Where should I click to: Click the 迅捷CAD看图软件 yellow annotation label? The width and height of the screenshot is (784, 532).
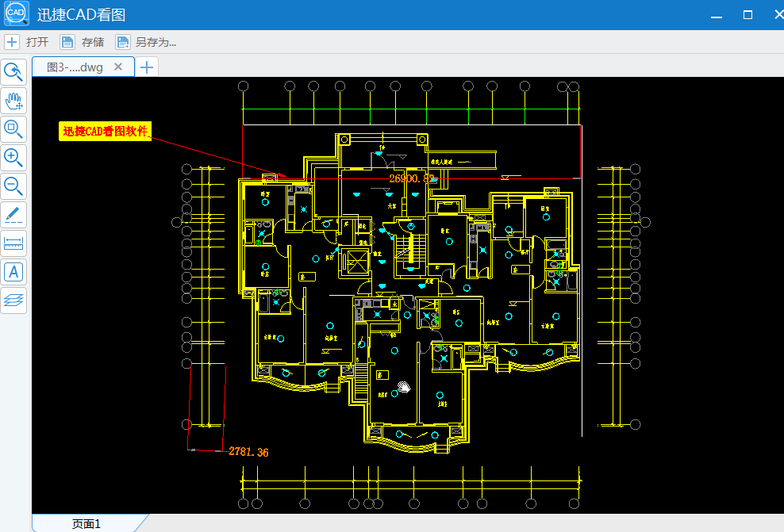point(106,132)
